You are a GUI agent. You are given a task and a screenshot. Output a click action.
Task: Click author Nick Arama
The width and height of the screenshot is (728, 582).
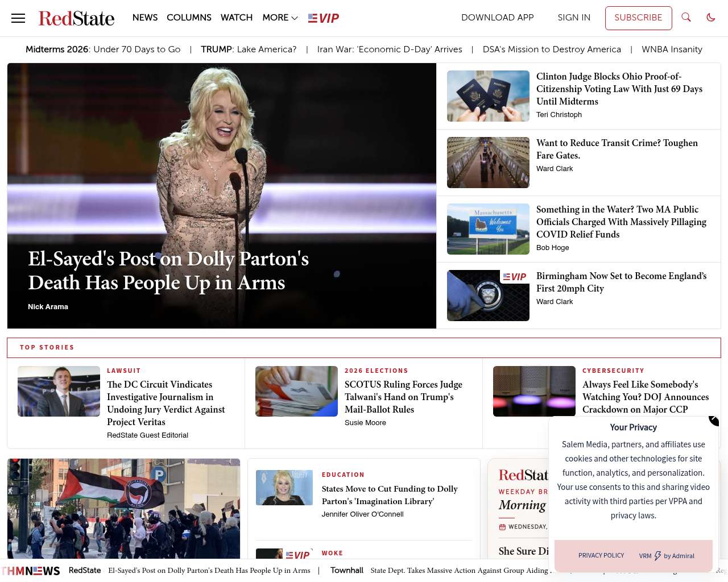click(x=48, y=307)
